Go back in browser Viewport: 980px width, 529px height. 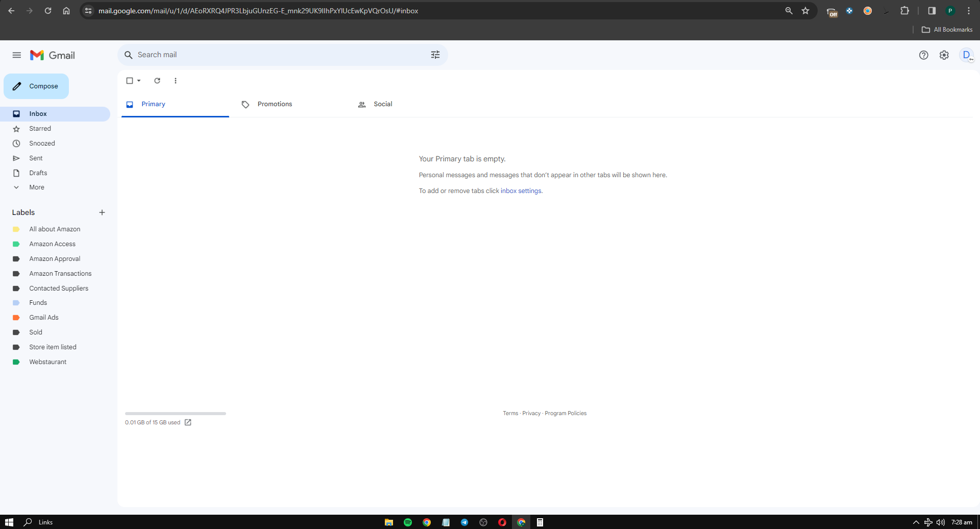coord(11,11)
